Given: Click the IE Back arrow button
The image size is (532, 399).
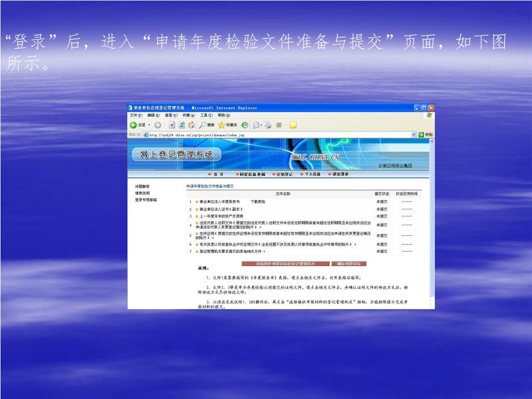Looking at the screenshot, I should tap(134, 125).
